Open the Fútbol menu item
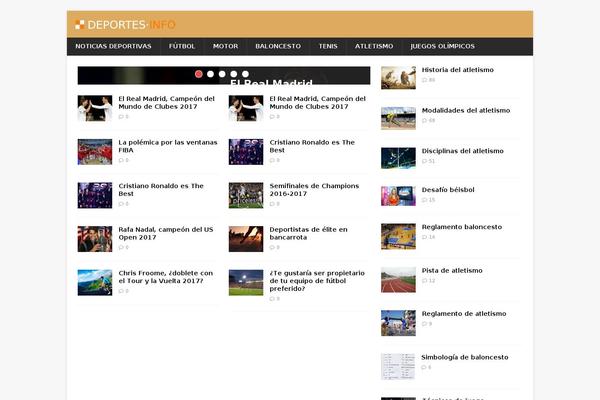This screenshot has width=600, height=400. [182, 46]
